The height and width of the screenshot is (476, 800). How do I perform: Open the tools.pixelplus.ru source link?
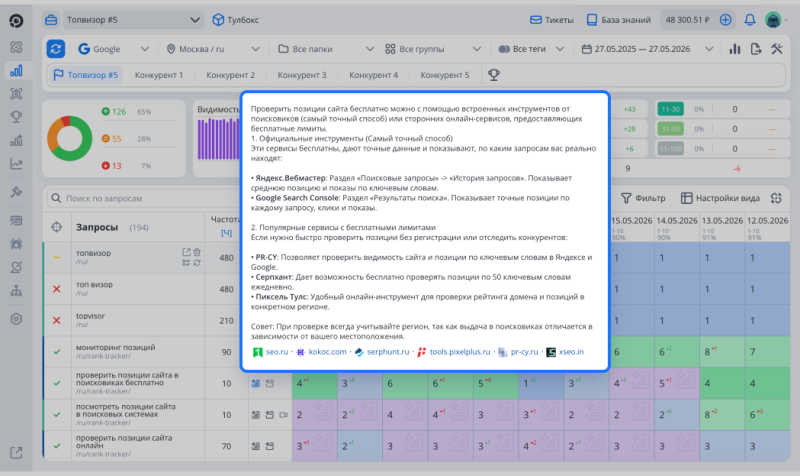(454, 352)
